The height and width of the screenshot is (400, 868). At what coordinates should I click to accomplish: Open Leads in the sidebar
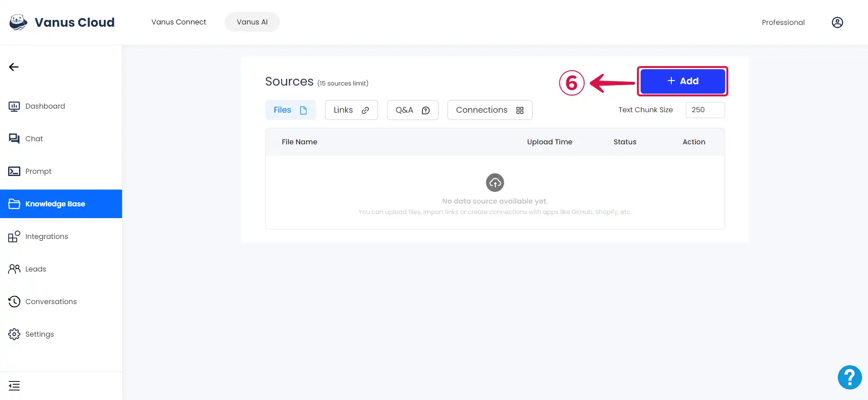pyautogui.click(x=61, y=269)
